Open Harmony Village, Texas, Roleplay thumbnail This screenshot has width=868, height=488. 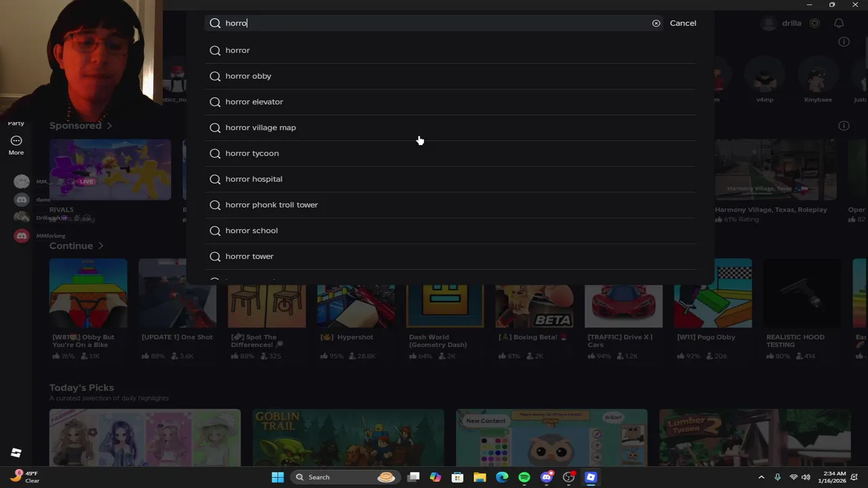coord(776,169)
